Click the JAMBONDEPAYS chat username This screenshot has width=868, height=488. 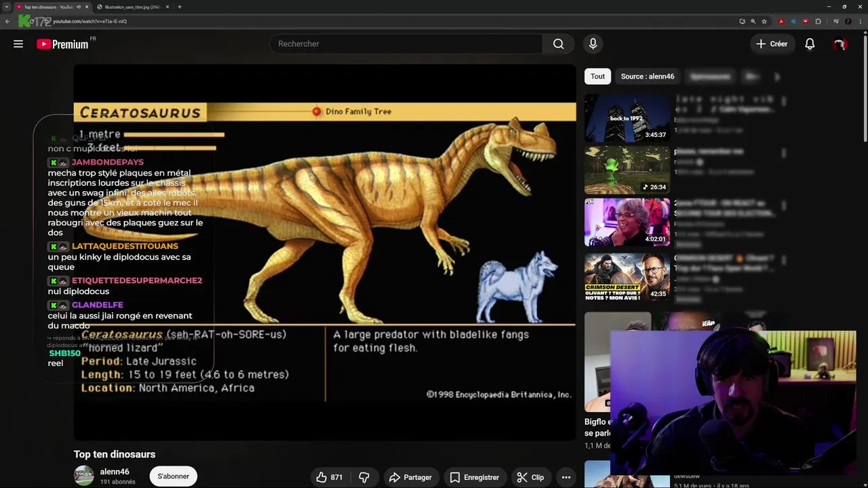pyautogui.click(x=108, y=163)
